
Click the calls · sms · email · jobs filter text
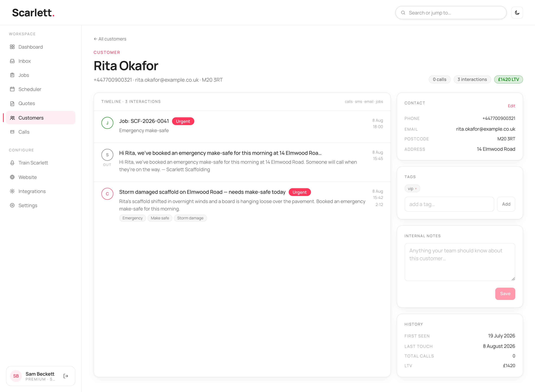point(364,102)
